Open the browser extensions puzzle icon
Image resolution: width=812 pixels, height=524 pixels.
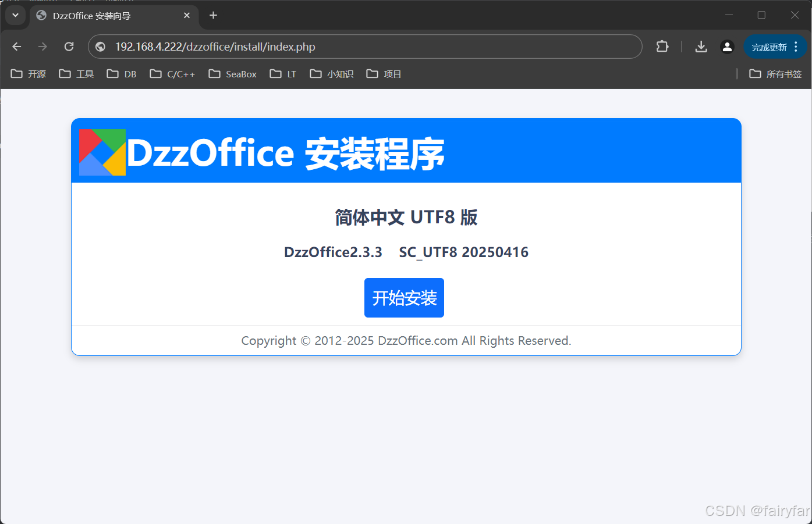click(662, 47)
